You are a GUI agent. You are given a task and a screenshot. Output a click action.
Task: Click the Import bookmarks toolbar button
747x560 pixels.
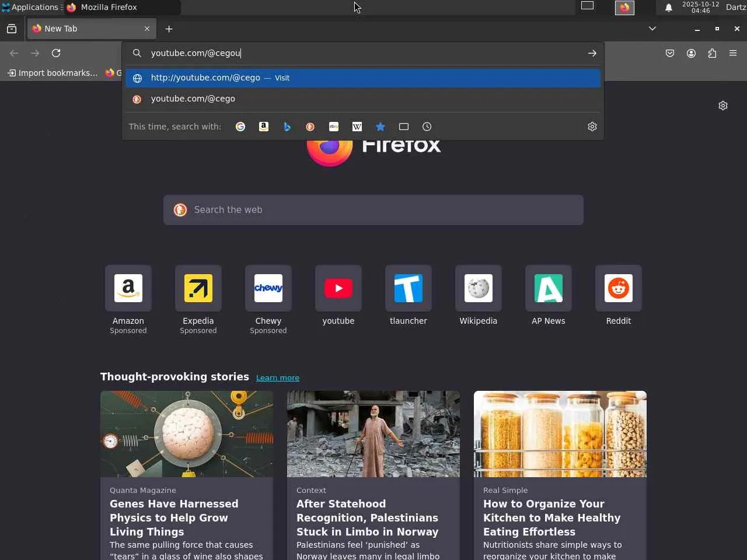pyautogui.click(x=53, y=73)
